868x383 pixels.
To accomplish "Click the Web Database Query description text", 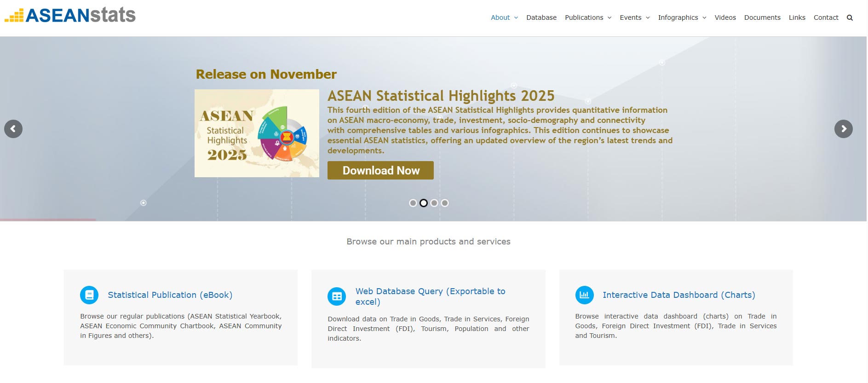I will [428, 329].
